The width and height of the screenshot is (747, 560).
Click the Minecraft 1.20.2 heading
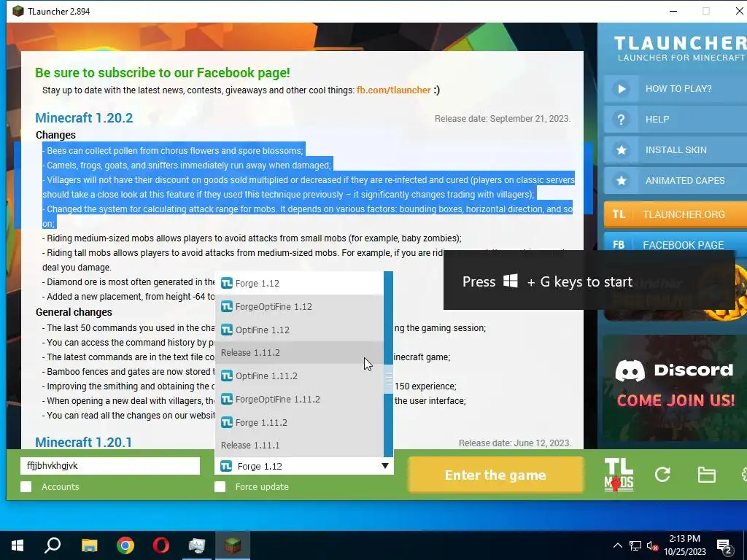point(84,117)
